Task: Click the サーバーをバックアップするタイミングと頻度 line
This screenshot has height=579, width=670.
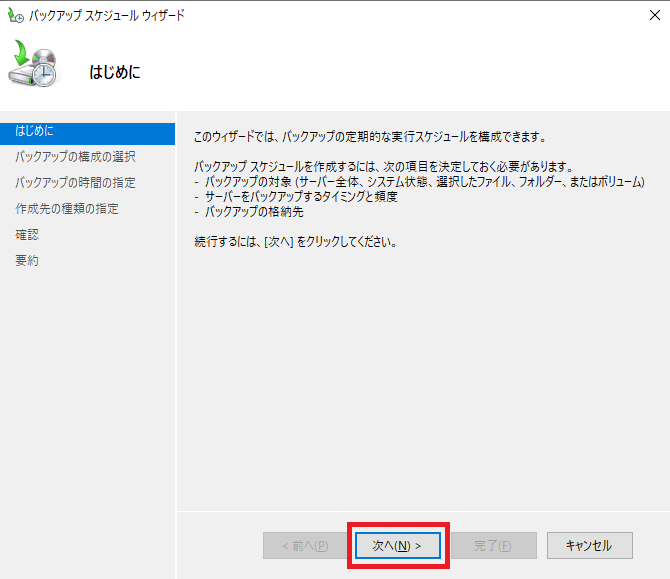Action: (300, 197)
